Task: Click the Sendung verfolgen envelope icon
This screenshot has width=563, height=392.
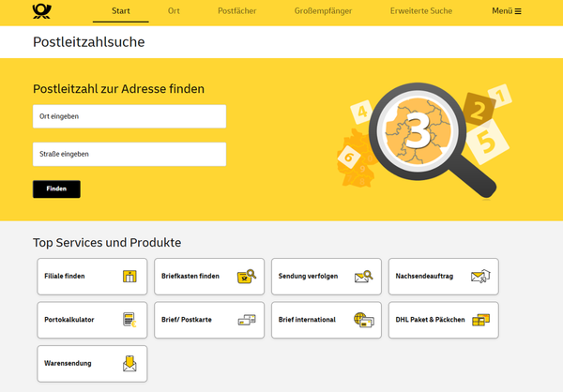Action: coord(364,277)
